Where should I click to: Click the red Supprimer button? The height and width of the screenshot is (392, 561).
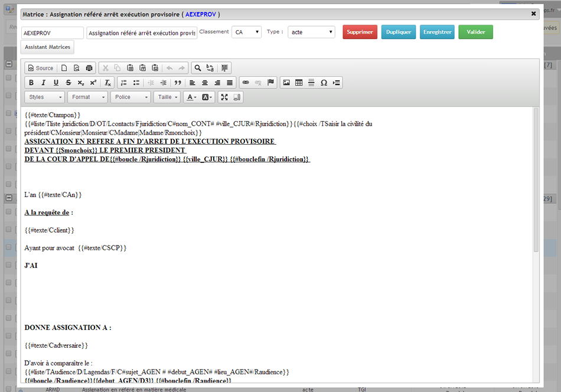coord(360,32)
